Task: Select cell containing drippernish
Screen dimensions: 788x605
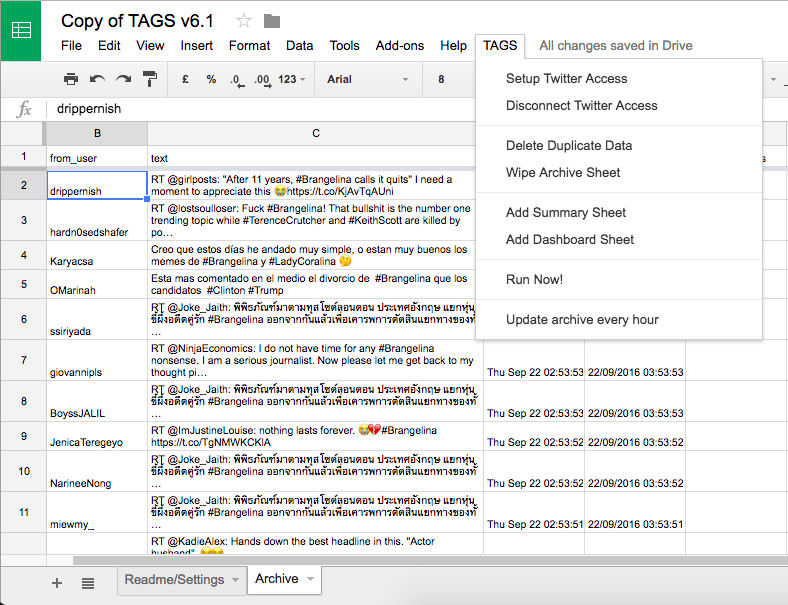Action: click(x=97, y=185)
